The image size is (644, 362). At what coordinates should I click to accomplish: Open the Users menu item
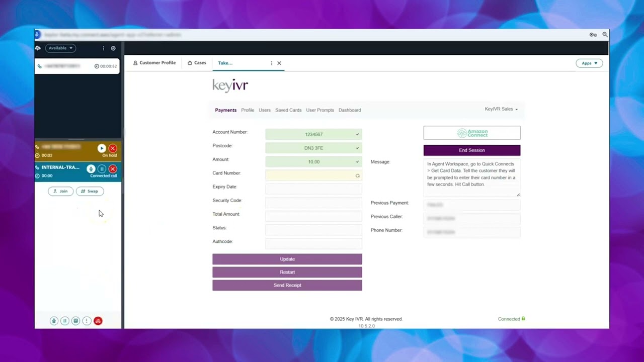pos(265,110)
